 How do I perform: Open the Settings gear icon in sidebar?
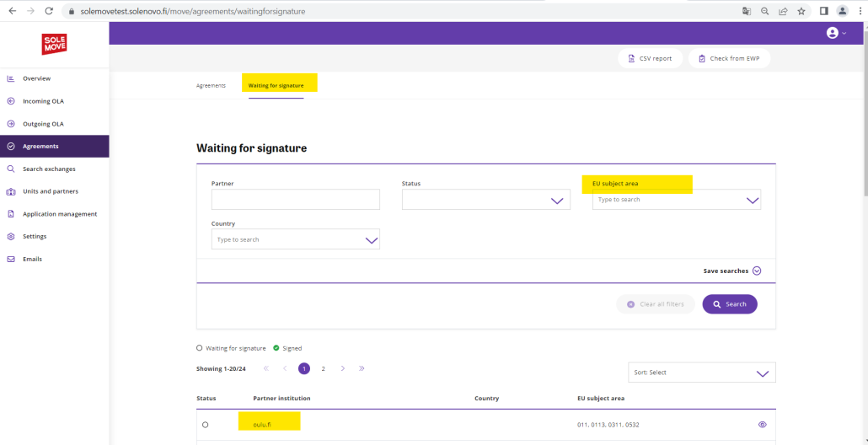pos(10,236)
